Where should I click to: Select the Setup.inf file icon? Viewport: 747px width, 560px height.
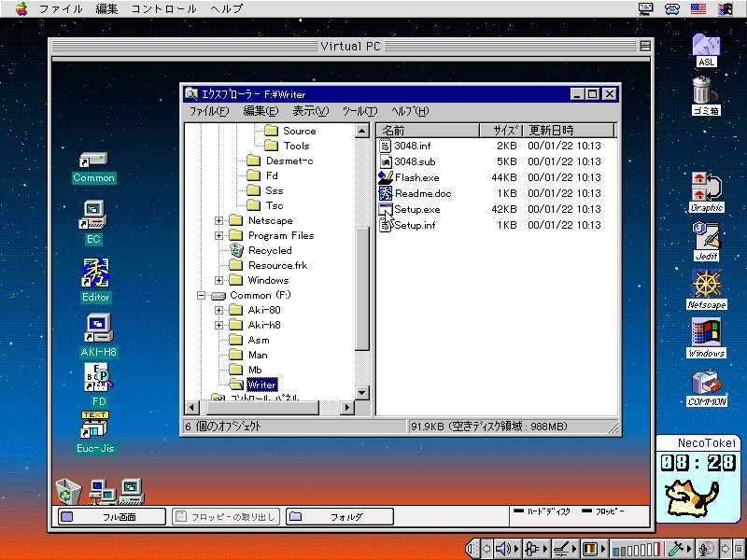385,225
